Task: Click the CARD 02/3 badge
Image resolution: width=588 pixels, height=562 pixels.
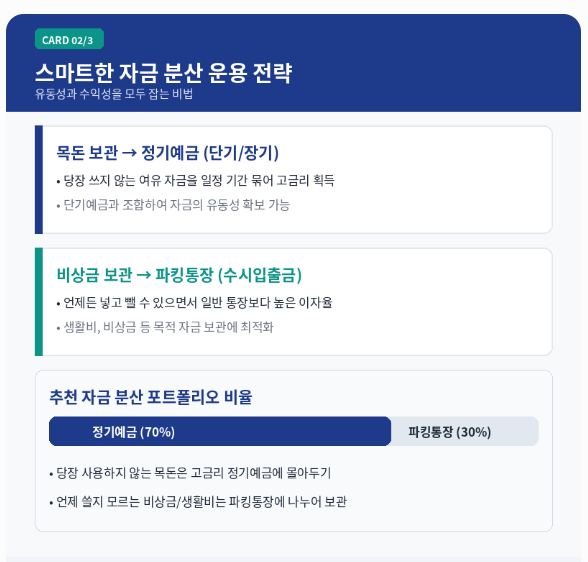Action: point(69,39)
